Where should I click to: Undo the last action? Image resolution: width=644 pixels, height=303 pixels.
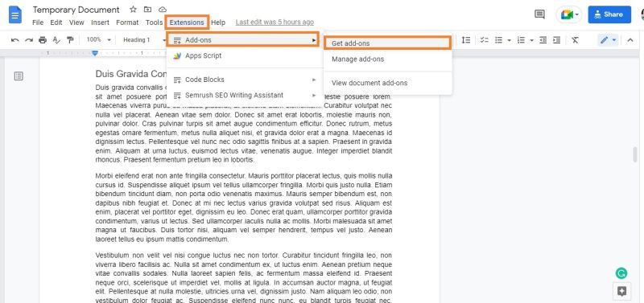click(15, 39)
